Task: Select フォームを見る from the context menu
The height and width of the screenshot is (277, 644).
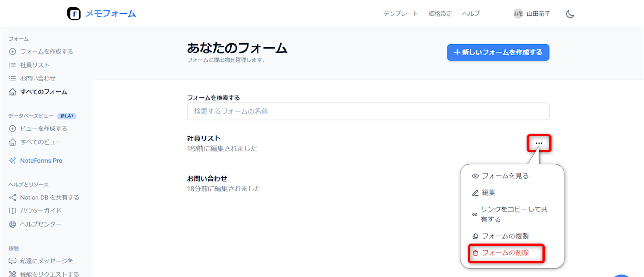Action: (505, 176)
